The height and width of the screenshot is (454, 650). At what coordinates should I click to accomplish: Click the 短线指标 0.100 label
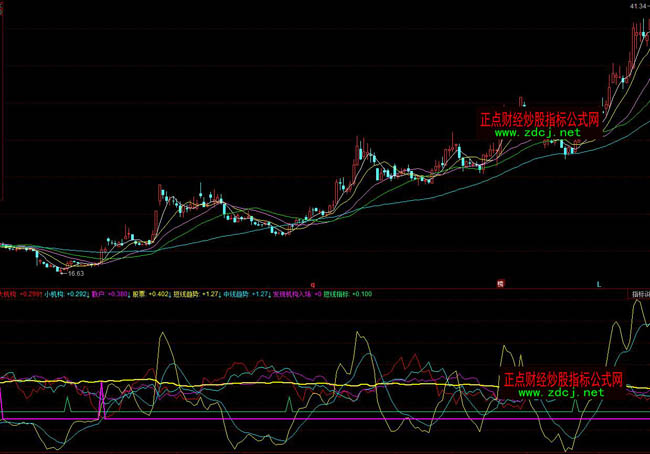point(347,294)
